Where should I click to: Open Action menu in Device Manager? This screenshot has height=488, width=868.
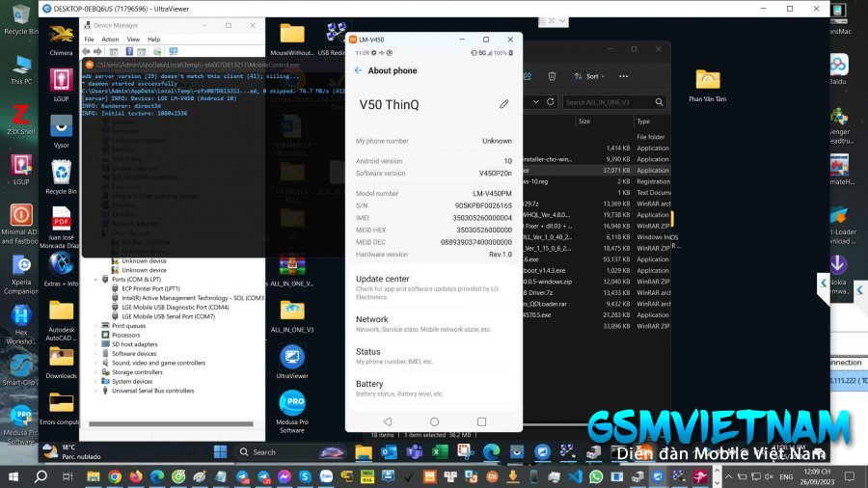tap(110, 40)
